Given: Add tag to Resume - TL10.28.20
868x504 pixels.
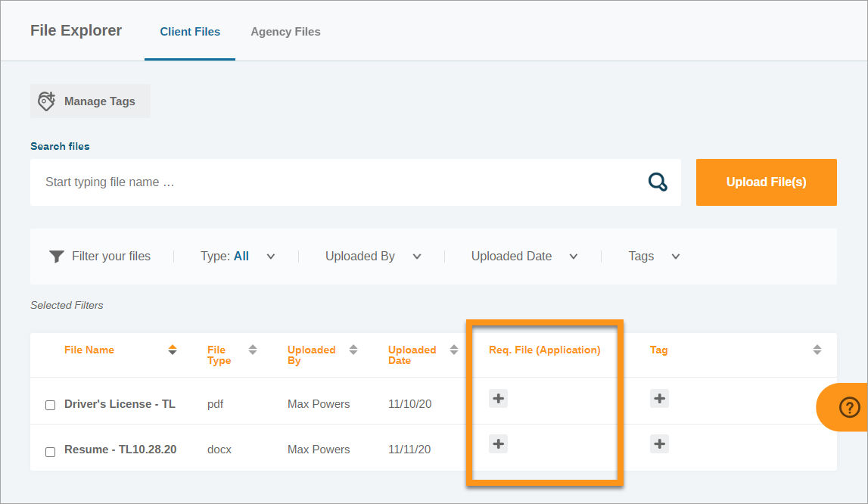Looking at the screenshot, I should (659, 443).
